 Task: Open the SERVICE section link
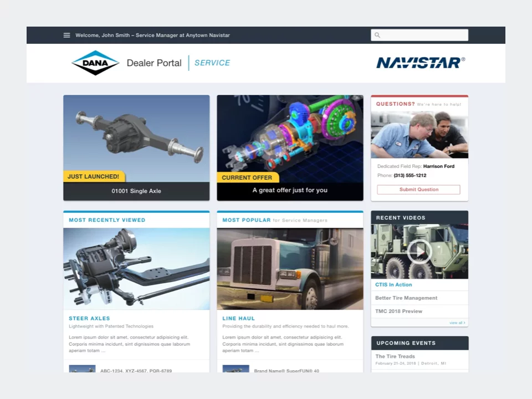point(212,63)
